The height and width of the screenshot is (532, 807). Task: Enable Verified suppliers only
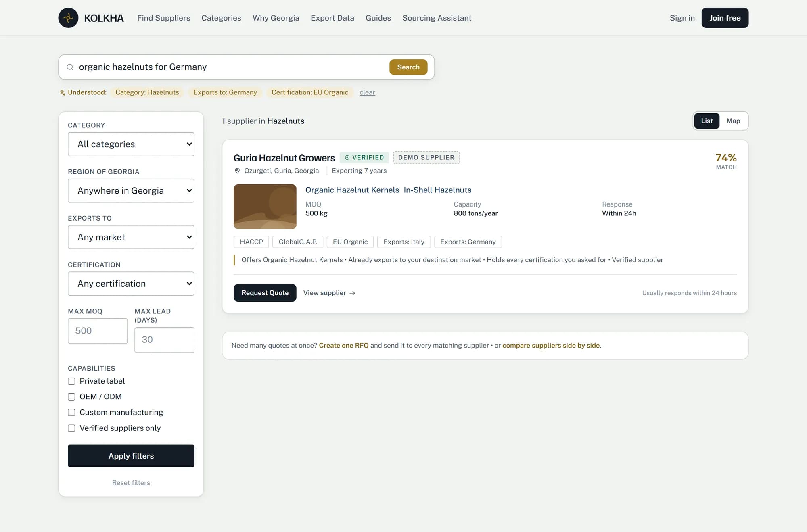pyautogui.click(x=71, y=428)
